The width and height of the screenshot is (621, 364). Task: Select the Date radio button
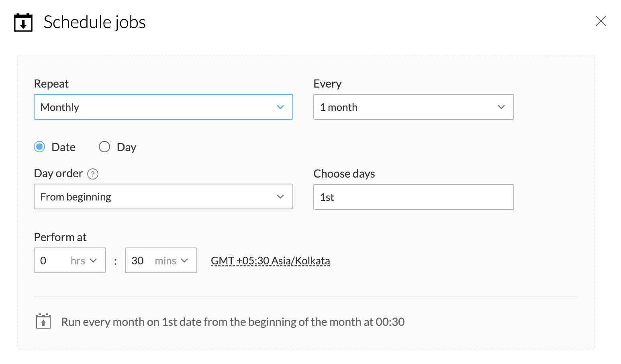(x=39, y=147)
